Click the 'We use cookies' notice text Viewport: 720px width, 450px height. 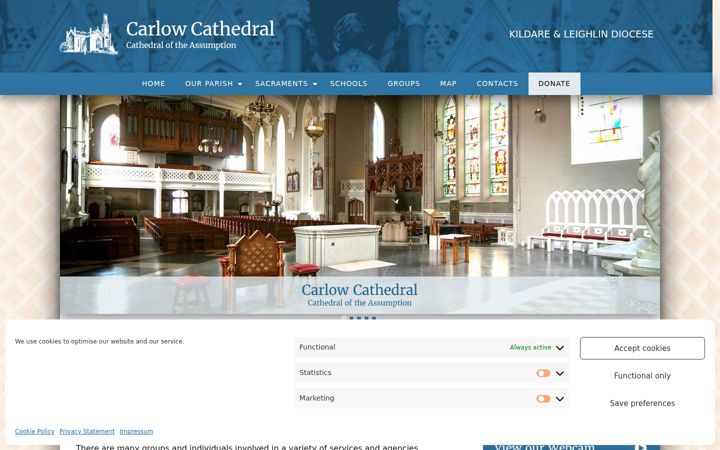tap(99, 341)
